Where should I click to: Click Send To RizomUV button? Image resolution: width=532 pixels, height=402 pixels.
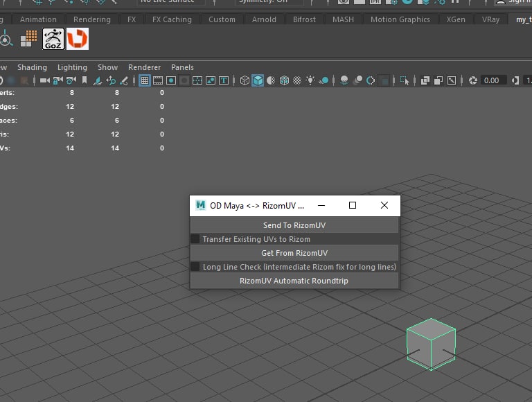(294, 225)
